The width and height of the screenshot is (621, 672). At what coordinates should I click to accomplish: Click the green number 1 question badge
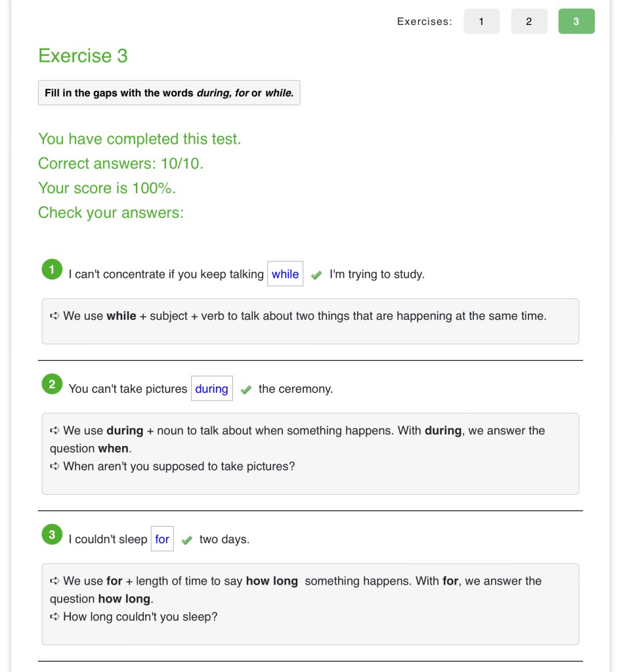click(52, 269)
